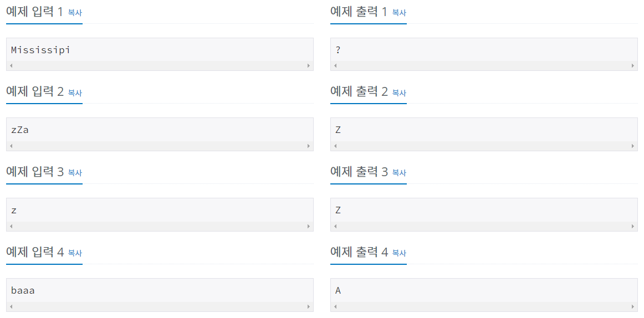Click right scroll arrow of output 1 box
The width and height of the screenshot is (644, 318).
pyautogui.click(x=633, y=66)
